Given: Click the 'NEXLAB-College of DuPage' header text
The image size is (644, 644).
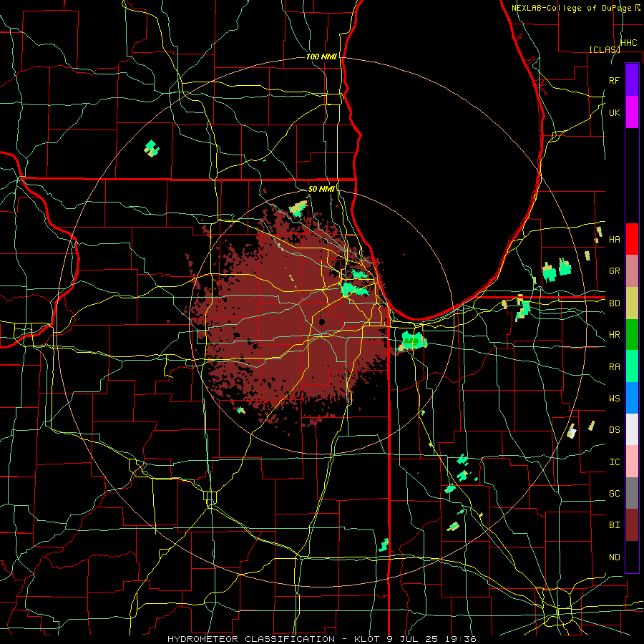Looking at the screenshot, I should point(571,8).
